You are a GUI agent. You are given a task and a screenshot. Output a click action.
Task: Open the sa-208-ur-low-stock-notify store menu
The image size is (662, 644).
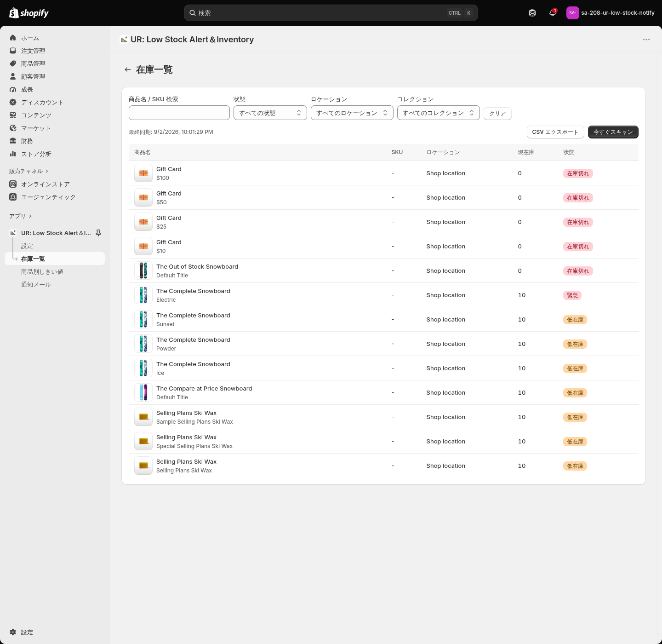(x=611, y=13)
